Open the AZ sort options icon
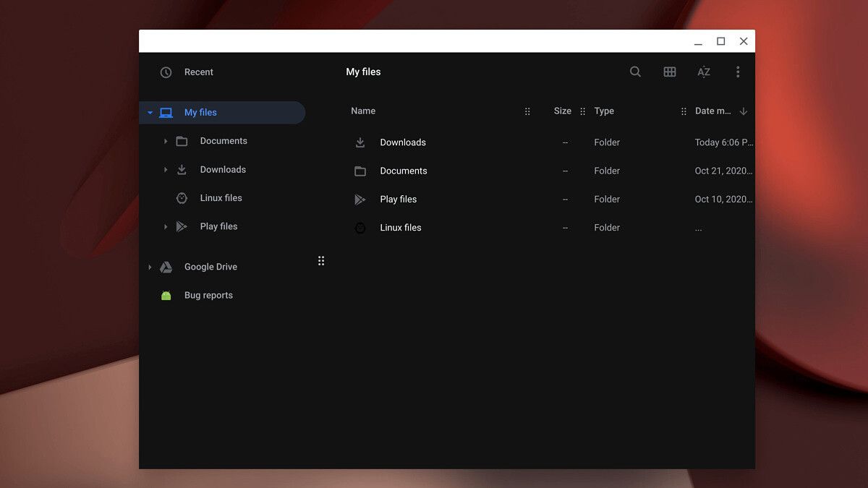 704,72
